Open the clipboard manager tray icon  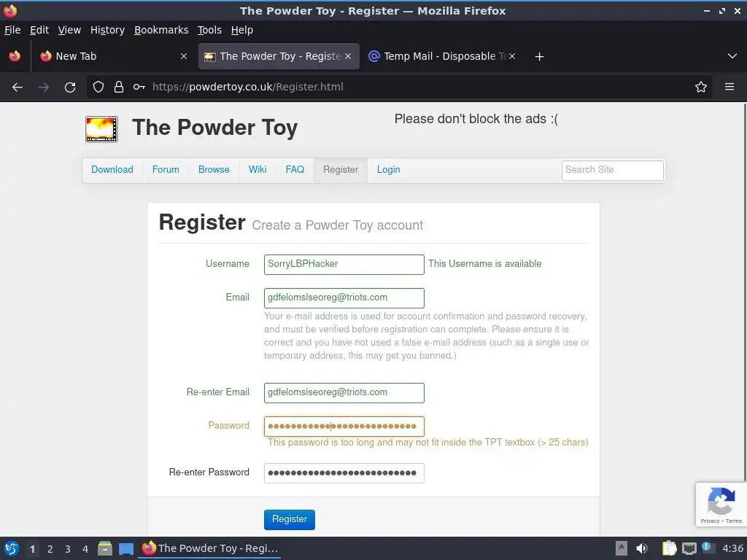click(670, 548)
